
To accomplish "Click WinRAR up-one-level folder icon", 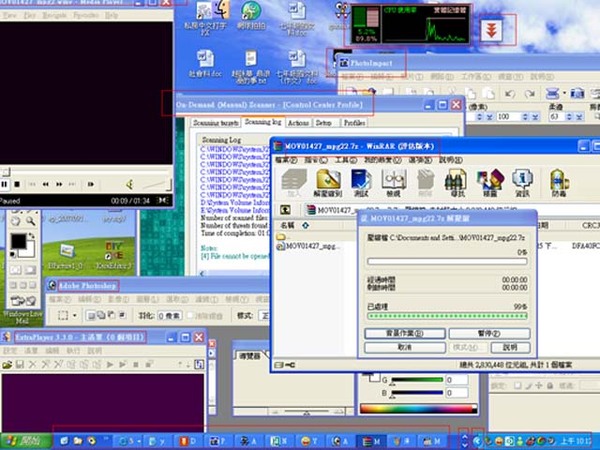I will (x=285, y=210).
